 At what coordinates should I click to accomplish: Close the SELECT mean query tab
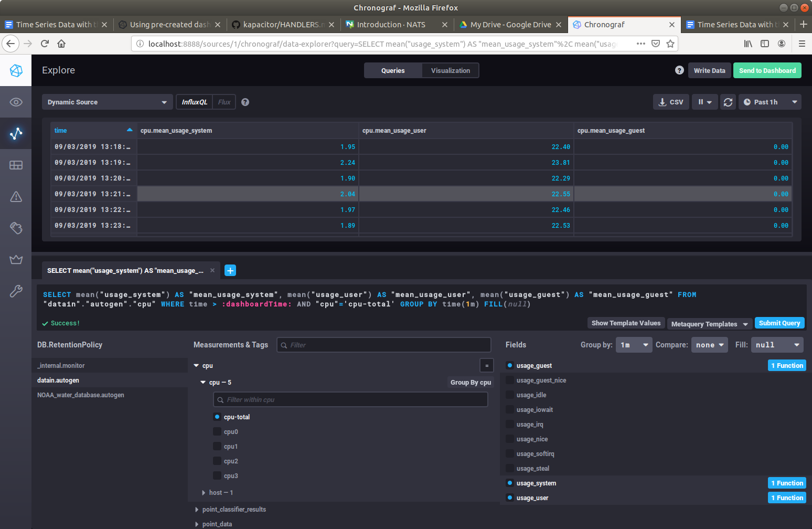click(212, 270)
